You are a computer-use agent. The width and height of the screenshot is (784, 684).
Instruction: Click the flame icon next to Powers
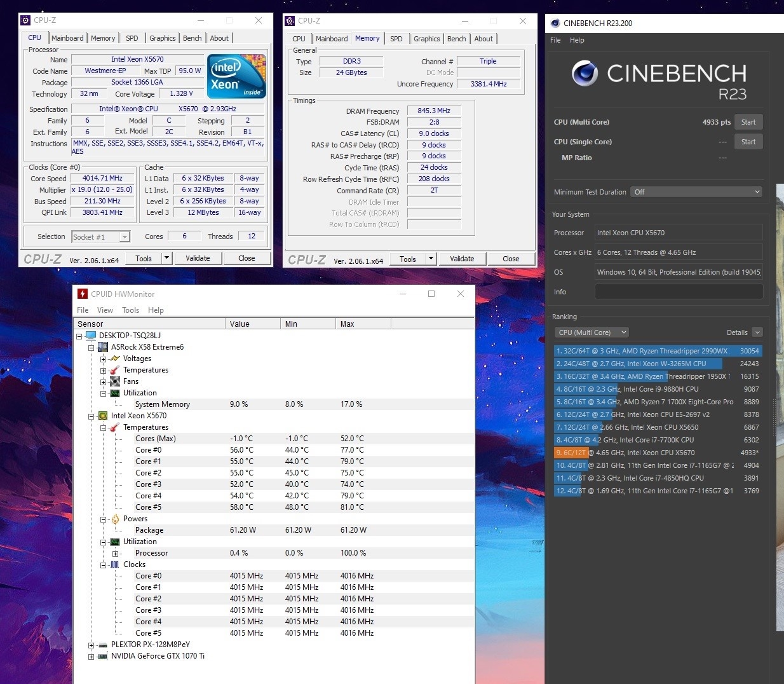[115, 519]
